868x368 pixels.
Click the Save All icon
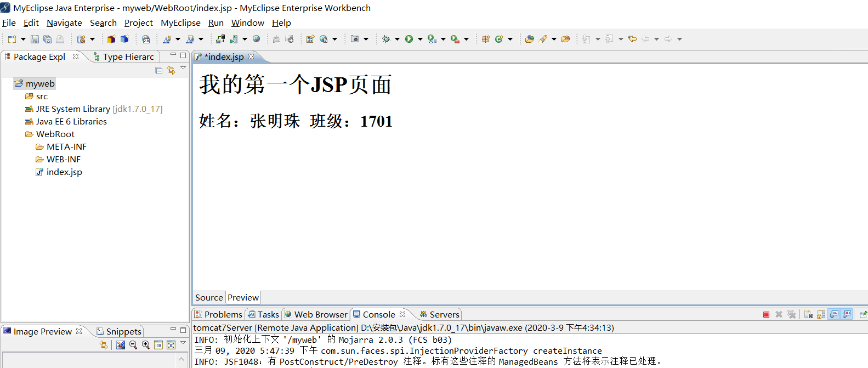[47, 39]
